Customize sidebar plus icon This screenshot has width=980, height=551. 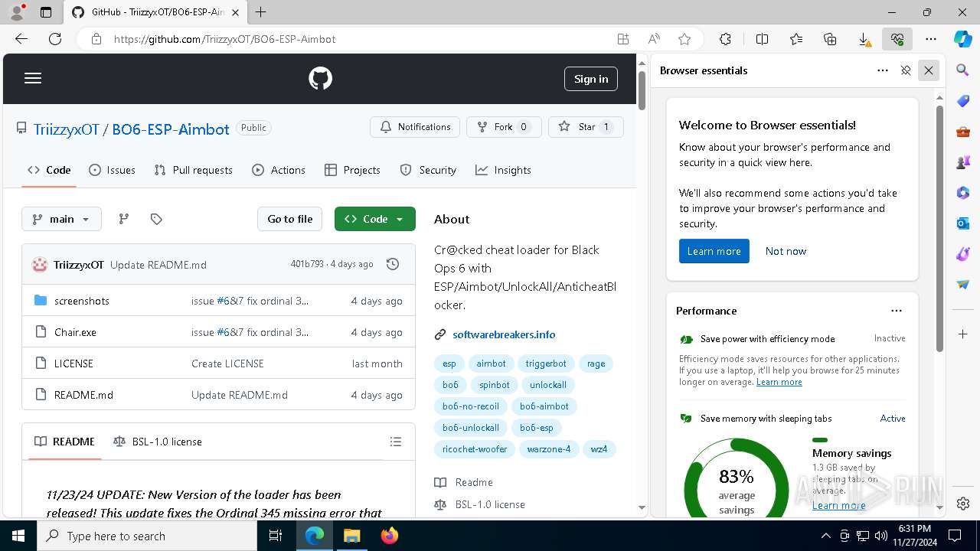pos(963,334)
